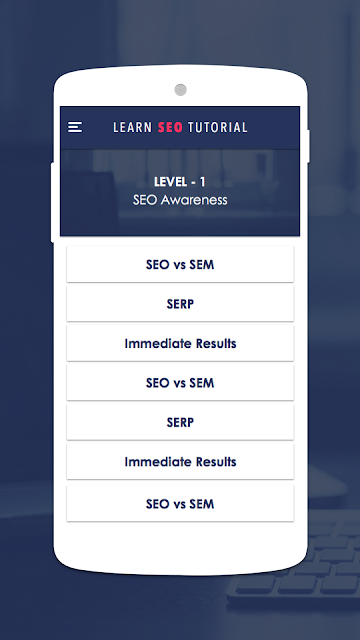360x640 pixels.
Task: Open the hamburger menu icon
Action: click(75, 127)
